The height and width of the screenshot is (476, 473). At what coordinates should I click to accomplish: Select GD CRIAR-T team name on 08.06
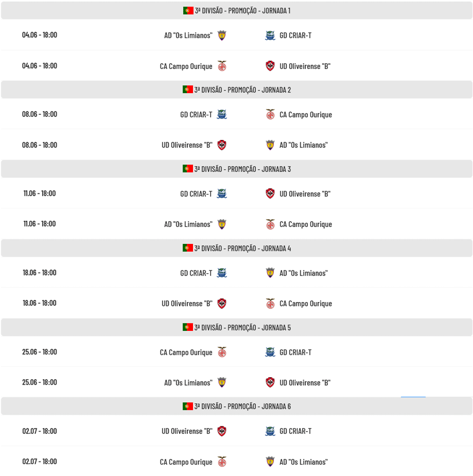pos(196,115)
